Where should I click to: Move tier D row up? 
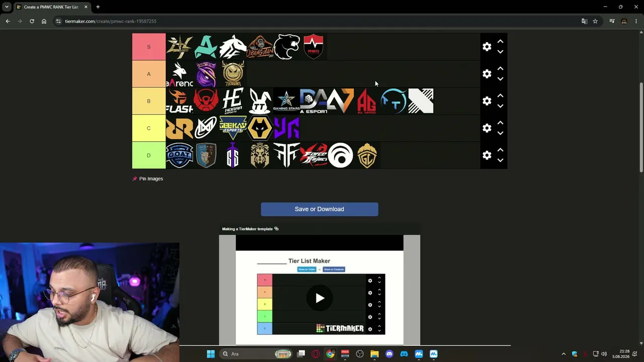[x=500, y=150]
